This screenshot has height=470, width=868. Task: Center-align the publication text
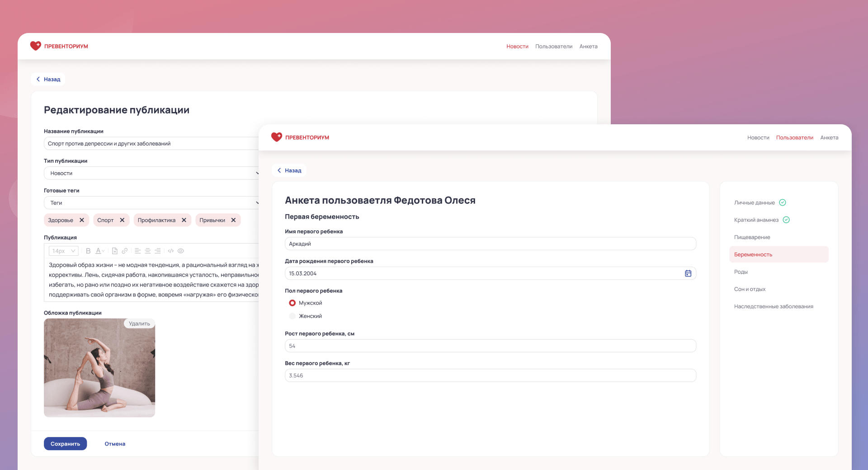148,251
